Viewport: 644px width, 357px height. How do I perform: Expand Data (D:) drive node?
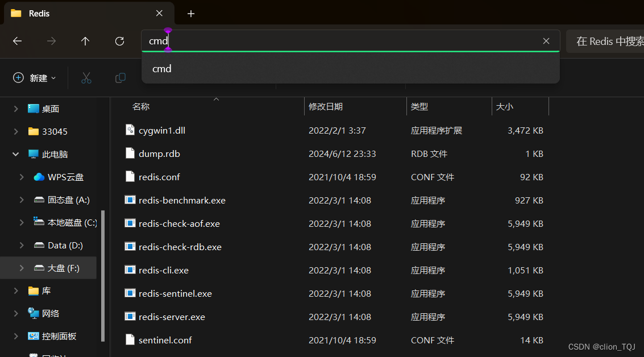point(22,245)
